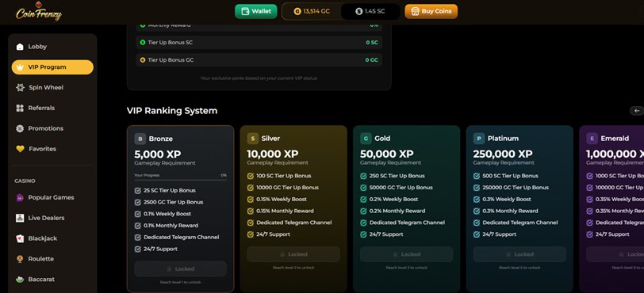Click the Lobby home icon
Screen dimensions: 644x293
coord(20,47)
